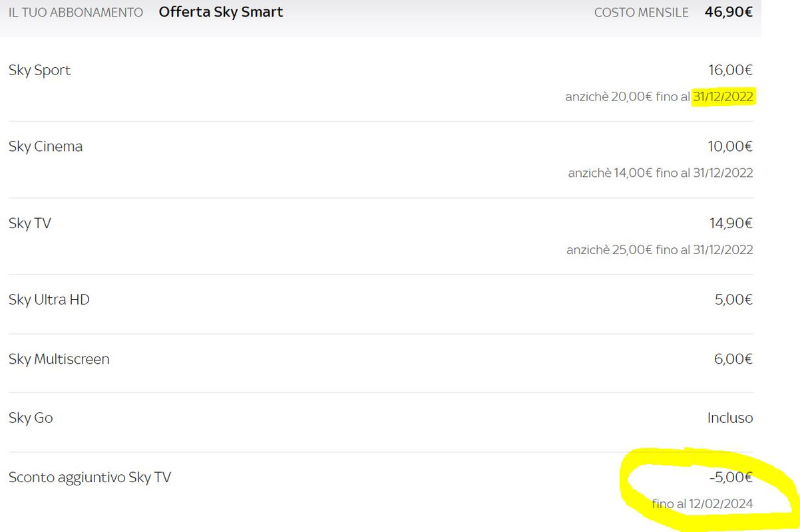The height and width of the screenshot is (532, 800).
Task: Click the 'COSTO MENSILE' label
Action: click(642, 13)
